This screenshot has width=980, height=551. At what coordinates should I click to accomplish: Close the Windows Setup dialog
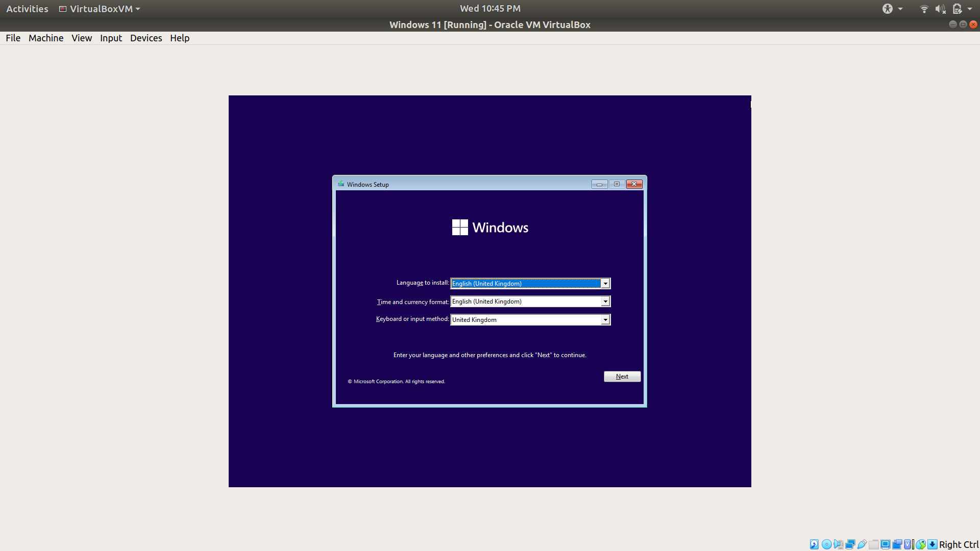(x=634, y=184)
